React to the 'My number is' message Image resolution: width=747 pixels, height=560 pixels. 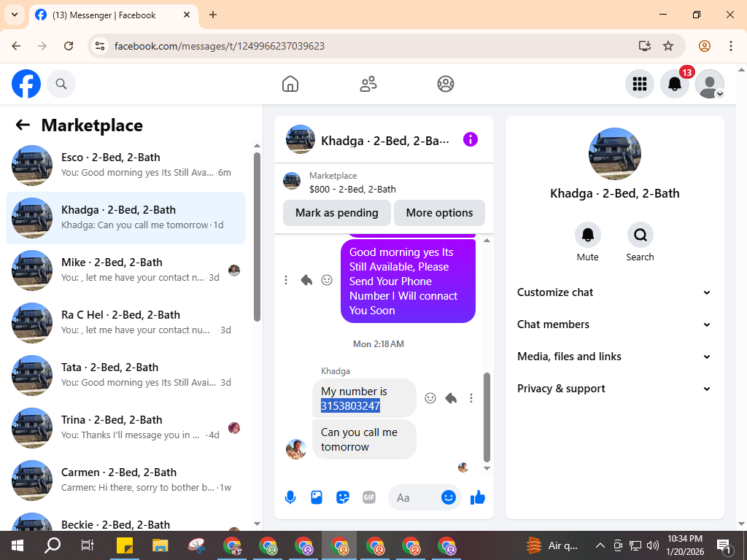point(430,398)
